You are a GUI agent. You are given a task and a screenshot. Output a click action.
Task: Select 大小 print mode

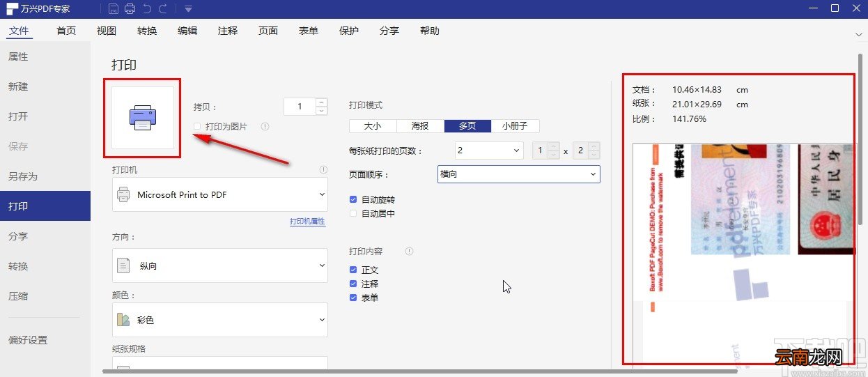pos(373,126)
